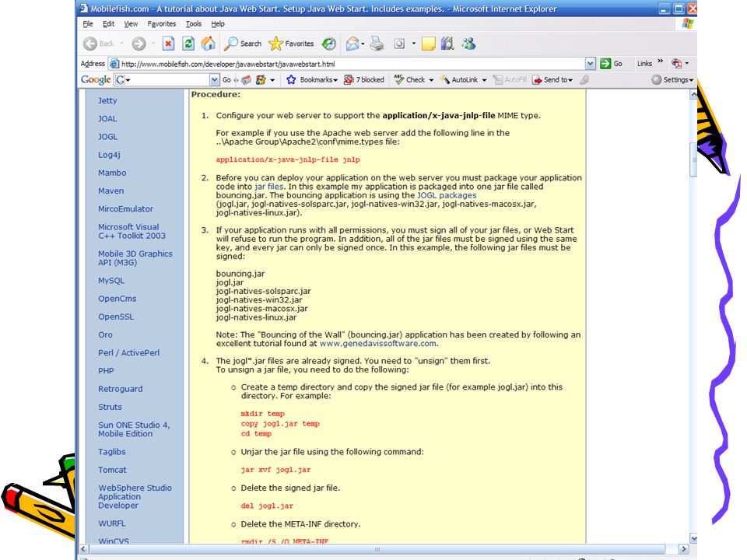Click the 7 blocked popup blocker
This screenshot has width=747, height=560.
tap(364, 79)
